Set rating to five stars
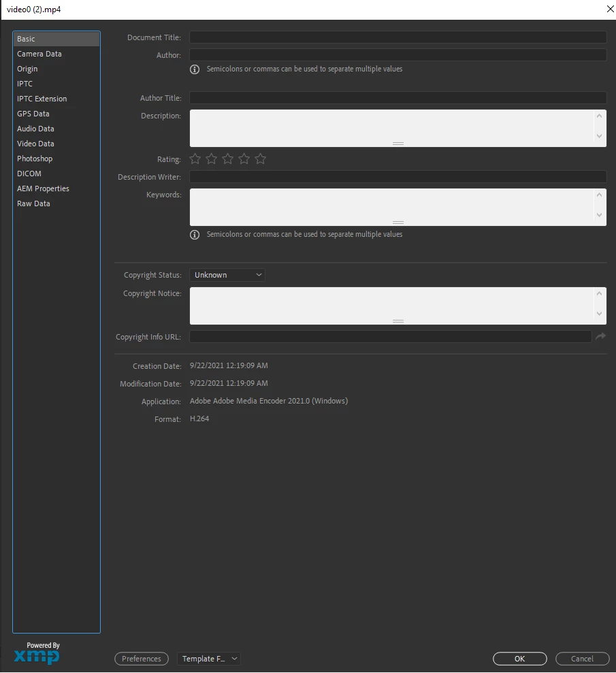The image size is (616, 673). [x=260, y=159]
